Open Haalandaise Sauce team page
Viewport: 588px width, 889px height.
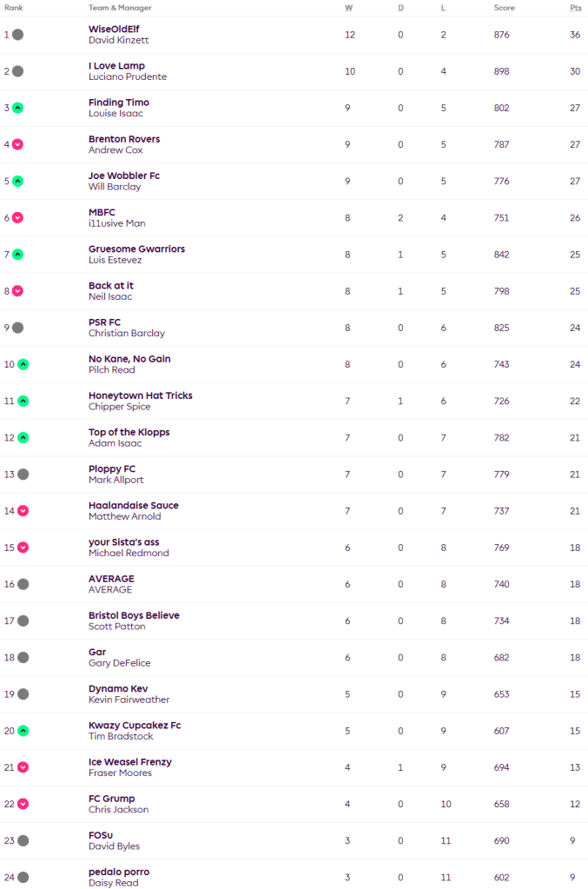click(133, 505)
